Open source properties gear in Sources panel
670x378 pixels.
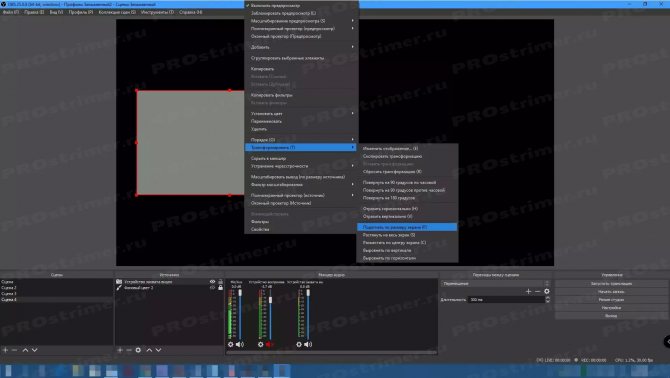click(138, 350)
